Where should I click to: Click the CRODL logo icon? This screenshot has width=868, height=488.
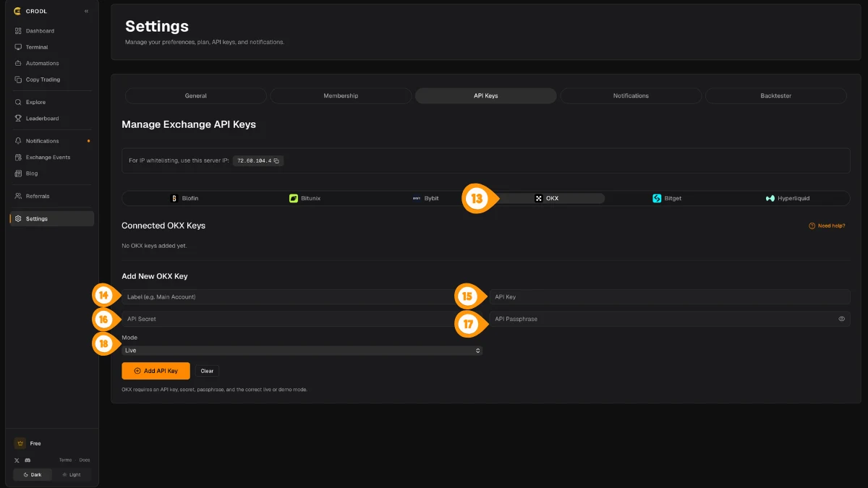pos(17,11)
